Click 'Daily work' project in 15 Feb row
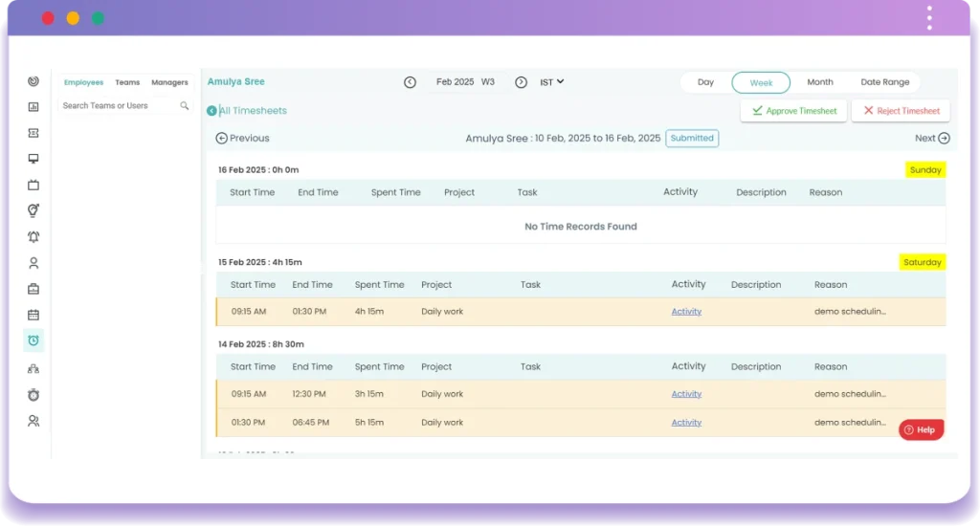 (442, 311)
